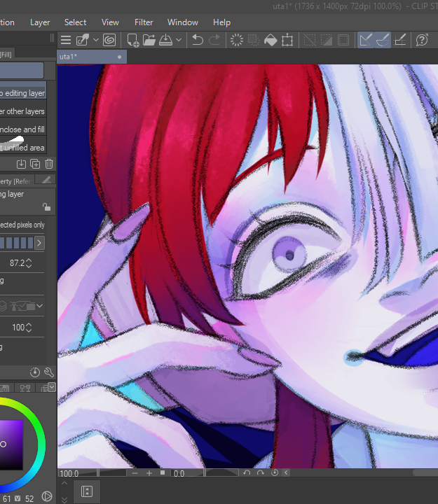This screenshot has height=504, width=438.
Task: Click the pen-tablet icon in command bar
Action: click(83, 40)
